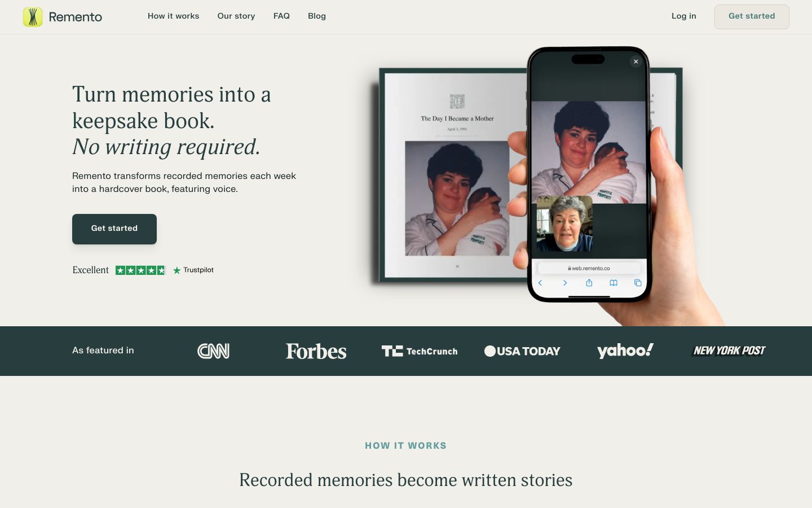
Task: Visit the Blog link
Action: coord(317,16)
